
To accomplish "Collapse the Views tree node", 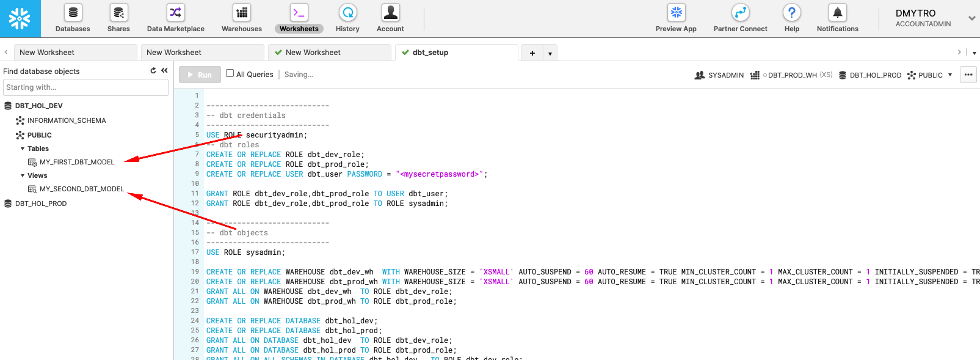I will coord(23,175).
